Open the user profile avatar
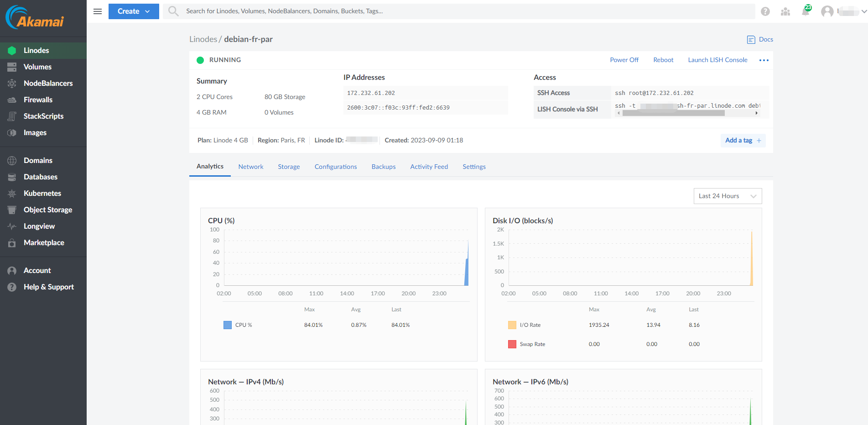Viewport: 868px width, 425px height. 827,11
